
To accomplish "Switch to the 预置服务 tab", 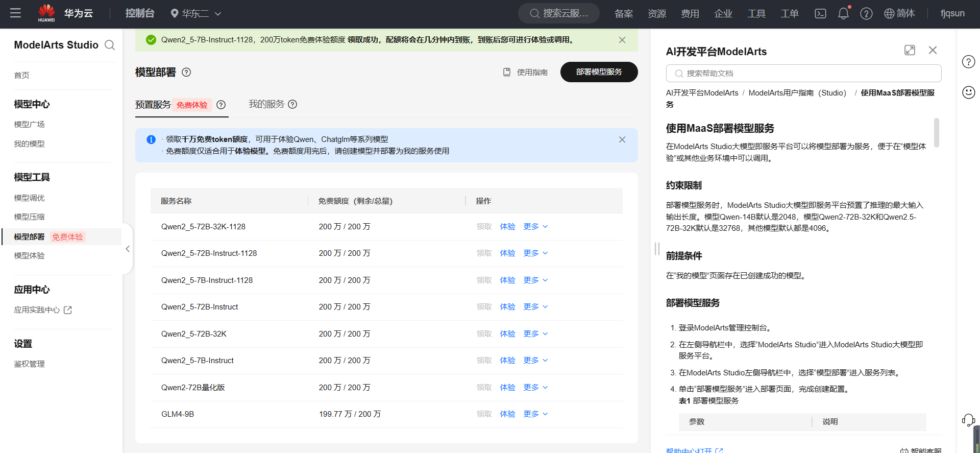I will (x=153, y=105).
